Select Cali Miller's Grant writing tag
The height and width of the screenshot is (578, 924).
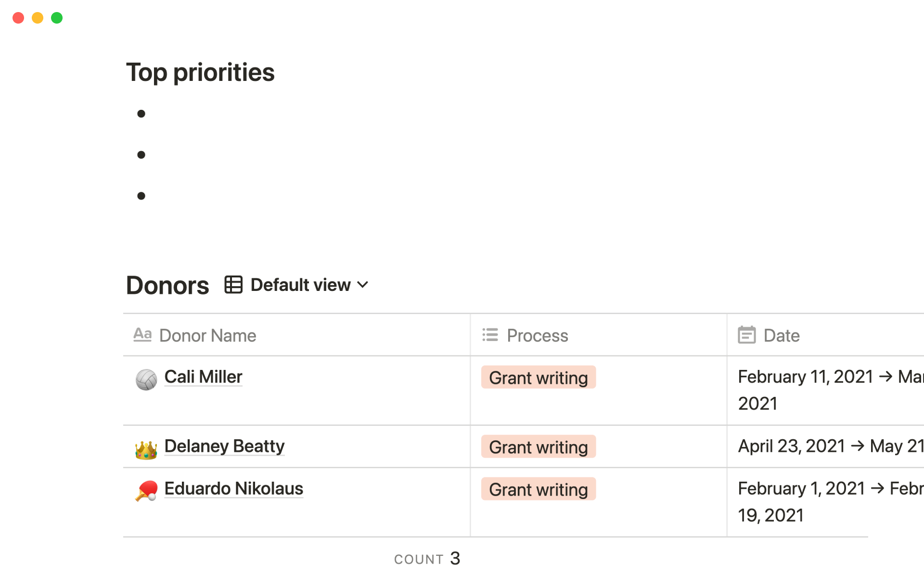click(x=538, y=378)
